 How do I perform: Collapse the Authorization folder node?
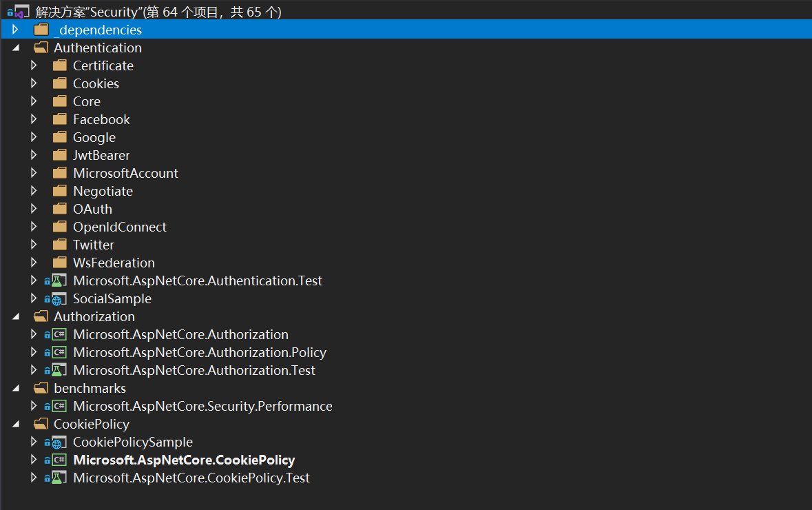[x=16, y=316]
